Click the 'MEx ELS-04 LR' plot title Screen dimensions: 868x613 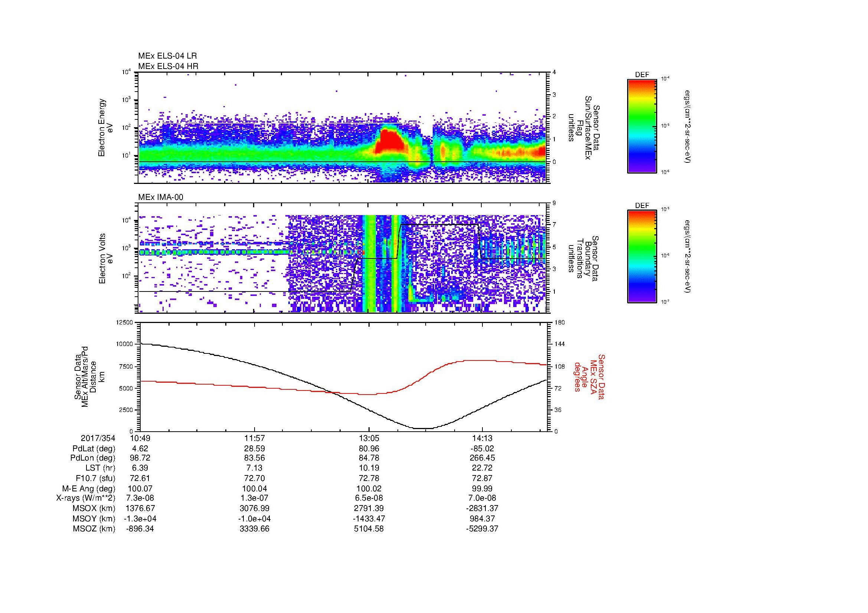coord(167,56)
